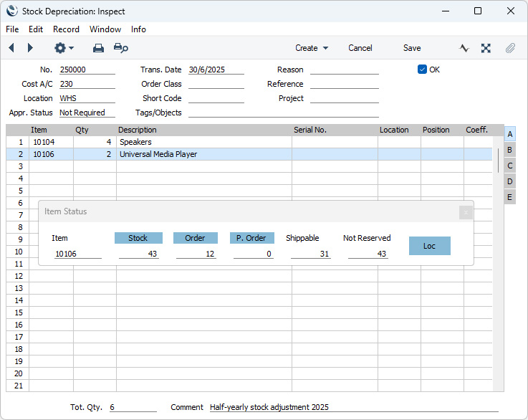Switch to flip tab D

pyautogui.click(x=510, y=181)
